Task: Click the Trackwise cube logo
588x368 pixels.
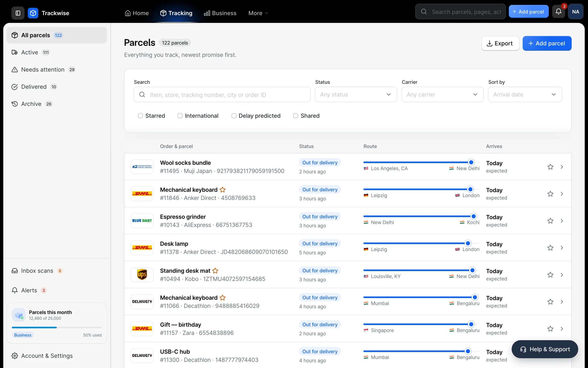Action: (33, 13)
